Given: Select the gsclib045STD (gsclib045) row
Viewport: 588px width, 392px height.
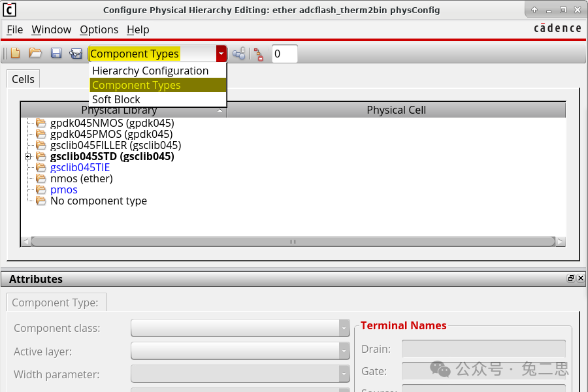Looking at the screenshot, I should click(112, 156).
